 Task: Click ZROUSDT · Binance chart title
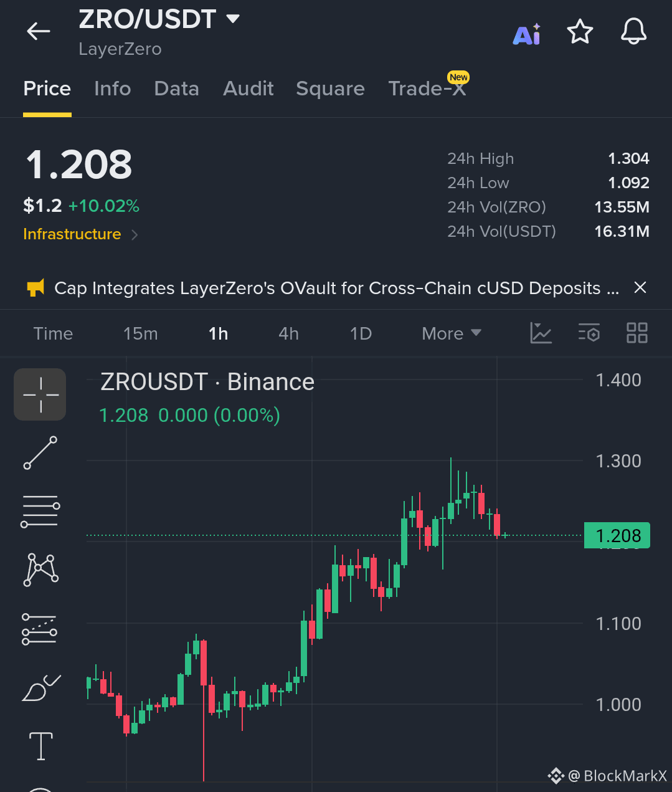click(207, 381)
